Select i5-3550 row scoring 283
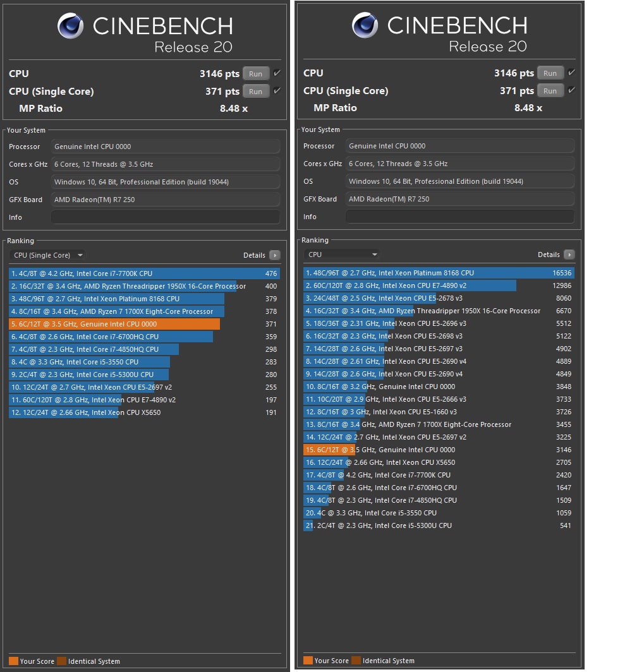Screen dimensions: 632x672 145,362
